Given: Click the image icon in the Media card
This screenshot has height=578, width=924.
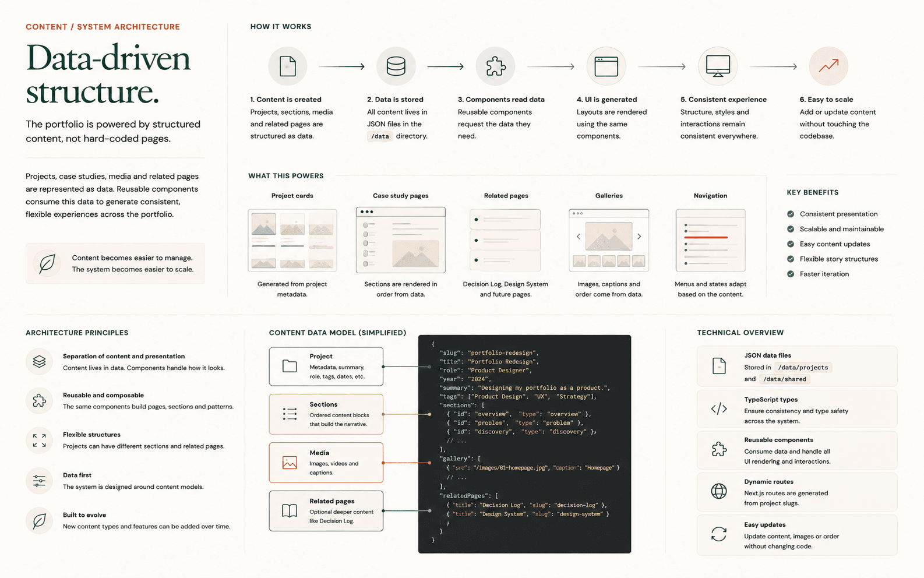Looking at the screenshot, I should (290, 463).
